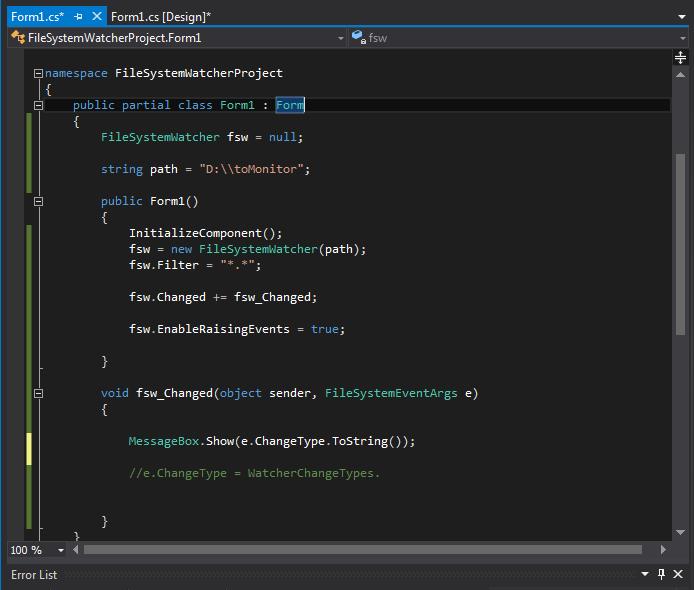
Task: Open the tab overflow dropdown arrow
Action: [682, 17]
